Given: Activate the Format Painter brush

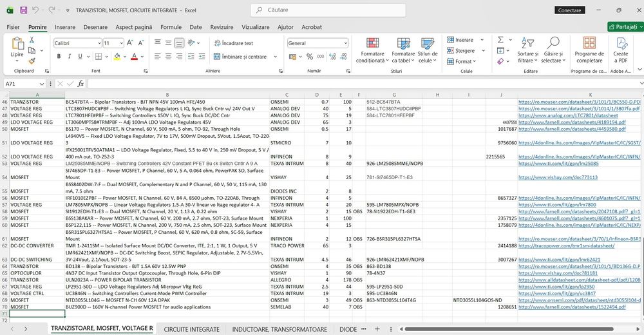Looking at the screenshot, I should click(32, 61).
